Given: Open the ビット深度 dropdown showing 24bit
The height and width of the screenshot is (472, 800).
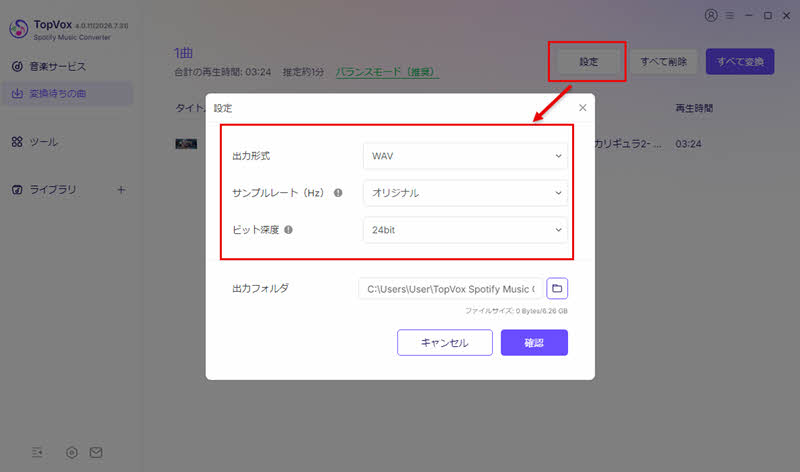Looking at the screenshot, I should tap(465, 230).
